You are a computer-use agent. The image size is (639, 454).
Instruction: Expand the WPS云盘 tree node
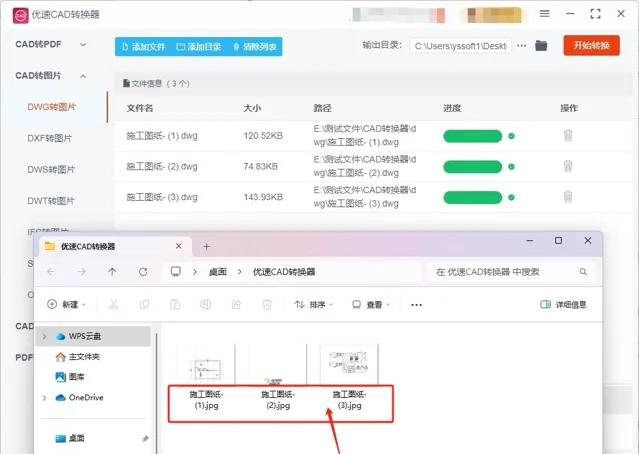[44, 336]
